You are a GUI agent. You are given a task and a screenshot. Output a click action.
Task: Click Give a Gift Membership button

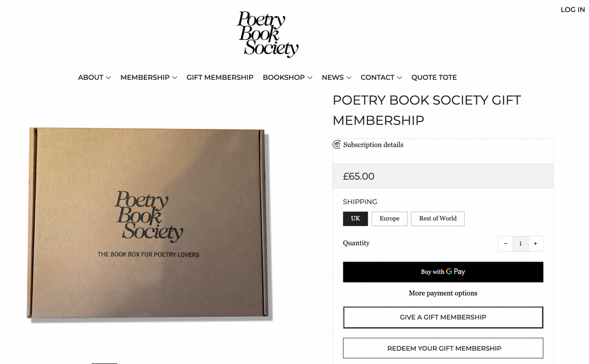443,317
